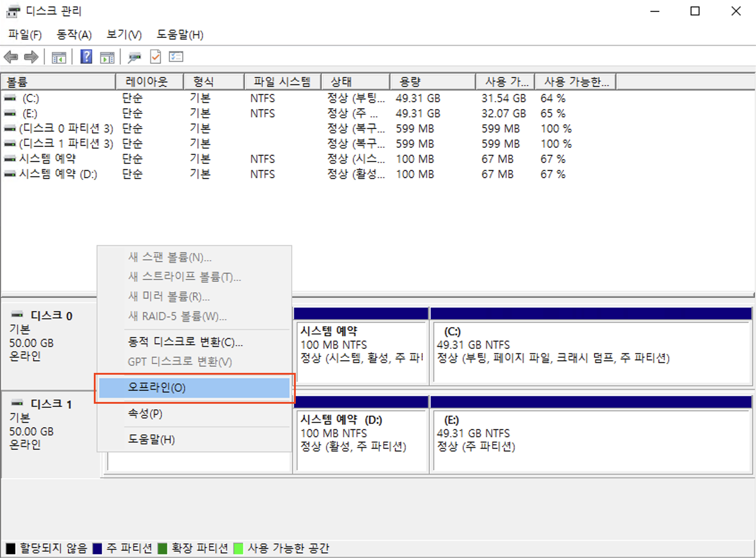This screenshot has height=558, width=756.
Task: Click the checkmark document toolbar icon
Action: [x=155, y=57]
